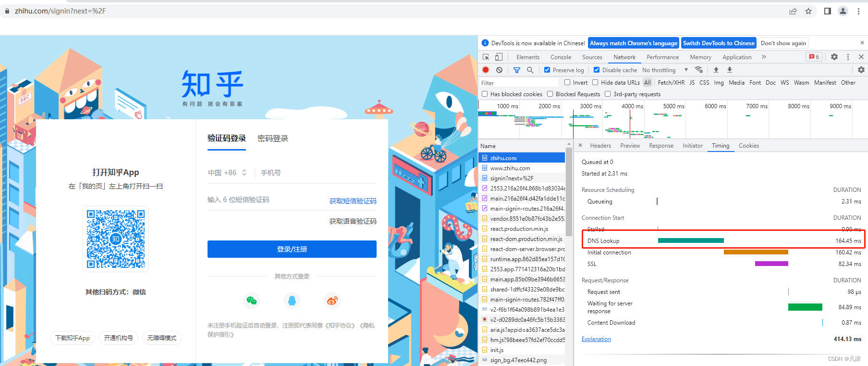Select react.production.min.js request row
This screenshot has width=868, height=366.
[x=522, y=228]
